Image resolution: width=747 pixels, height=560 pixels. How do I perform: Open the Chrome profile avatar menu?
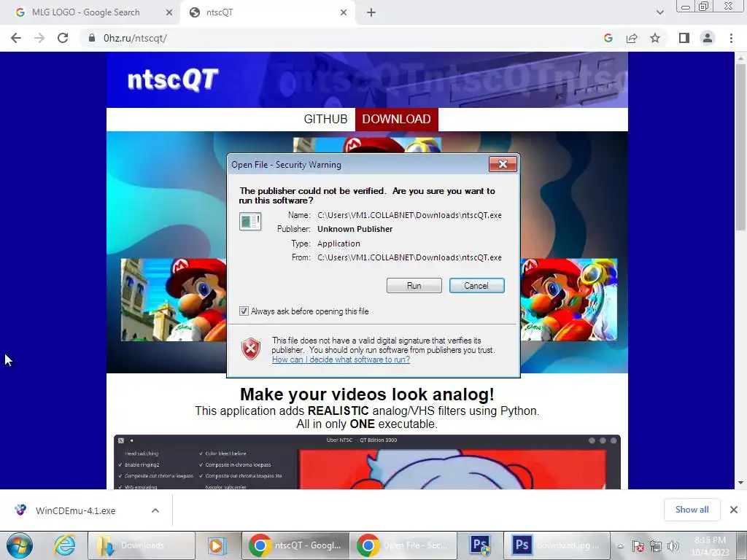pyautogui.click(x=708, y=38)
